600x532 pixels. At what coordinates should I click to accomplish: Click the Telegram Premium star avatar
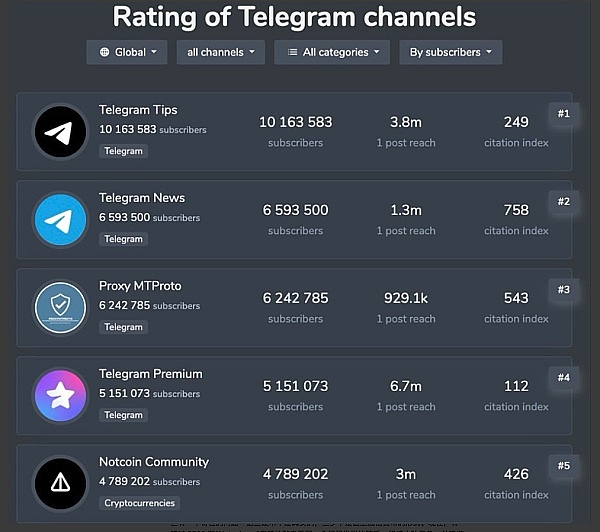[x=60, y=396]
